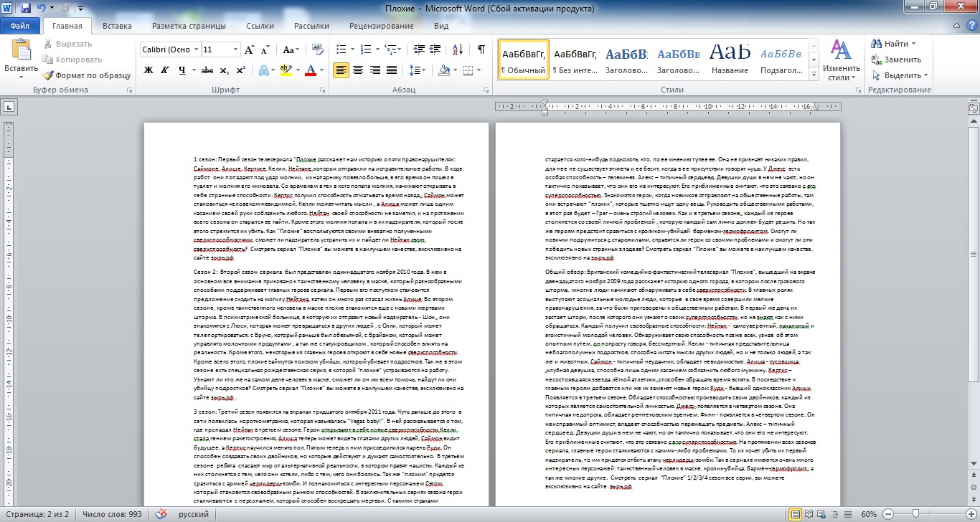Click the русский language indicator
Image resolution: width=980 pixels, height=522 pixels.
194,514
